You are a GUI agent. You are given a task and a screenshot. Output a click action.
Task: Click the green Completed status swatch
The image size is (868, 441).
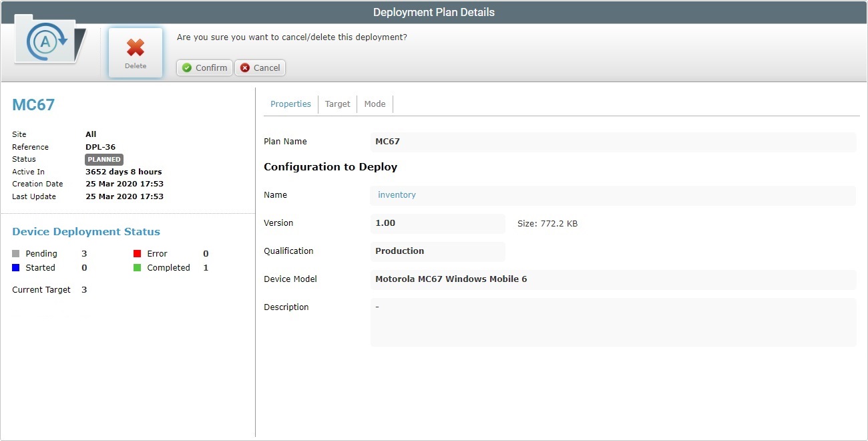pos(139,267)
